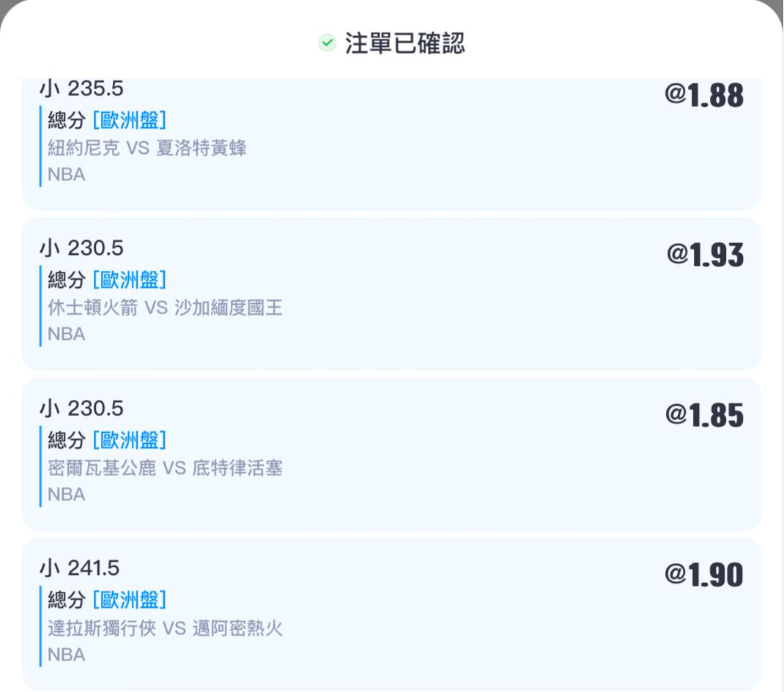The height and width of the screenshot is (692, 784).
Task: Open 歐洲盤 link in the 休士頓火箭 bet
Action: click(130, 280)
